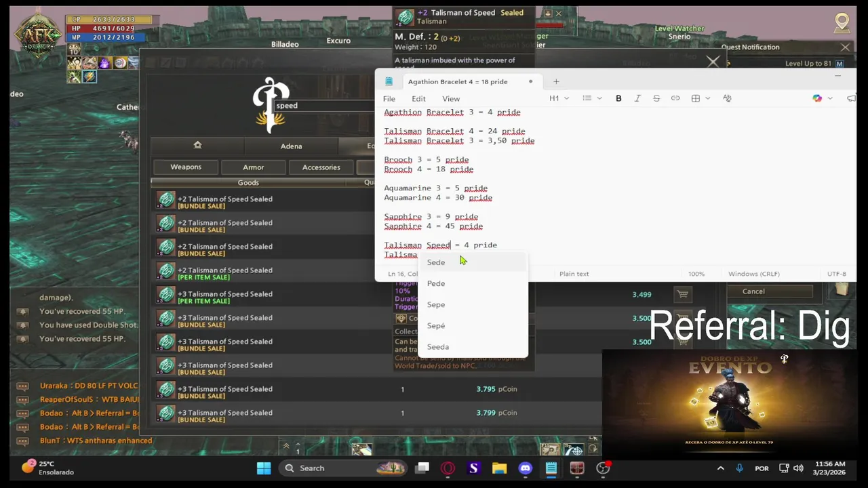The height and width of the screenshot is (488, 868).
Task: Choose spelling suggestion 'Sepe'
Action: [473, 304]
